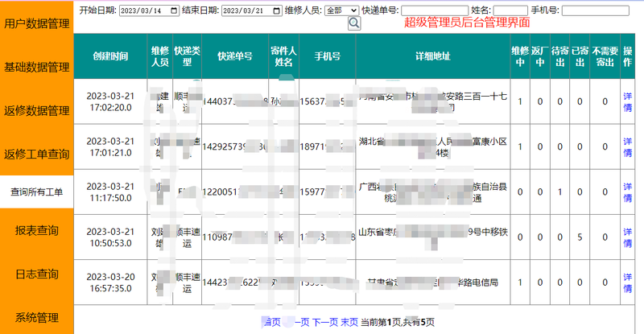This screenshot has width=644, height=334.
Task: Open 用户数据管理 in the sidebar
Action: tap(36, 24)
